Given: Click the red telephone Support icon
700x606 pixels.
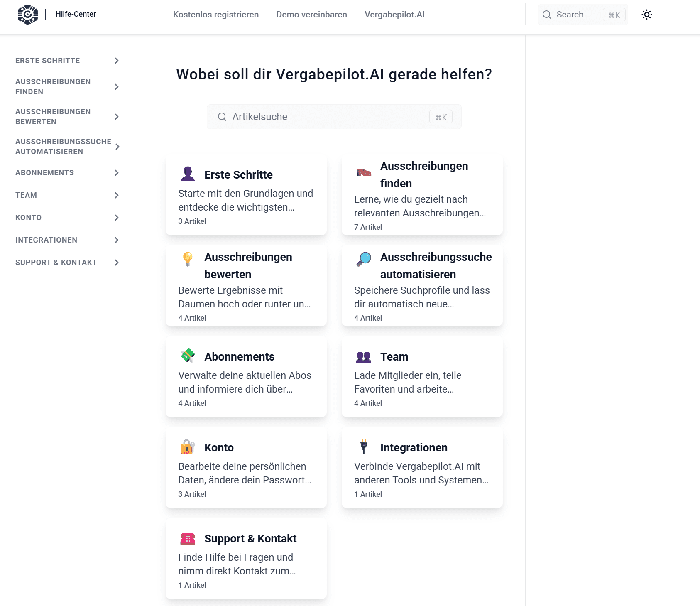Looking at the screenshot, I should pos(188,539).
